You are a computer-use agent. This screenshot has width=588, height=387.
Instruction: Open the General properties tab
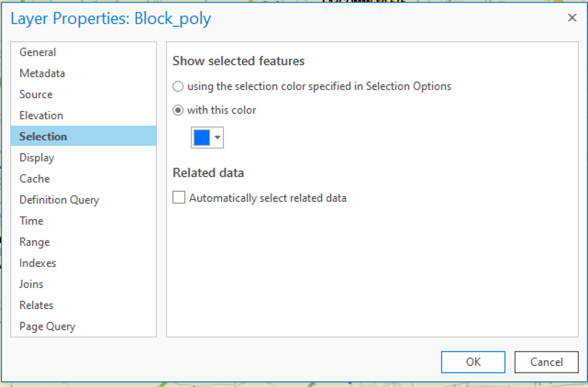38,52
